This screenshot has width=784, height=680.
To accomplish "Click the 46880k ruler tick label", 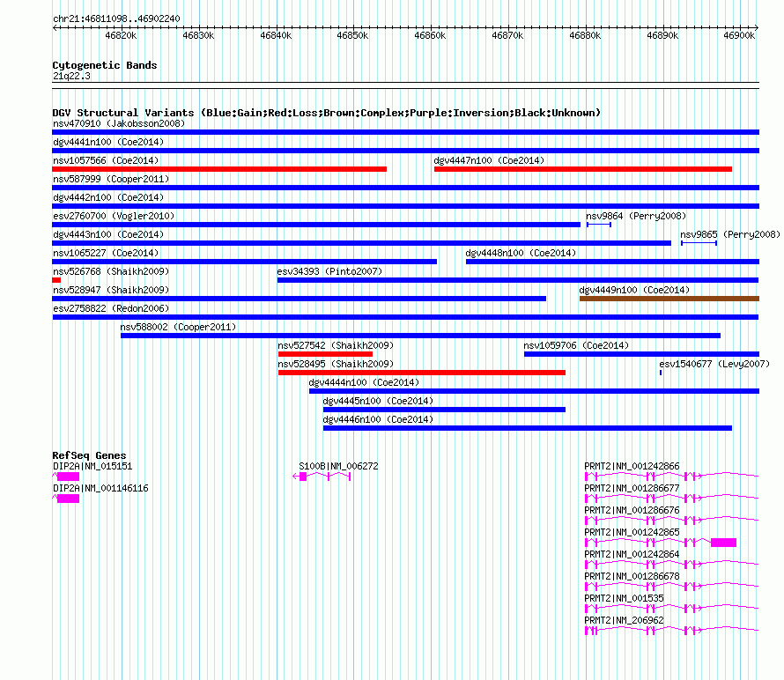I will [x=585, y=35].
